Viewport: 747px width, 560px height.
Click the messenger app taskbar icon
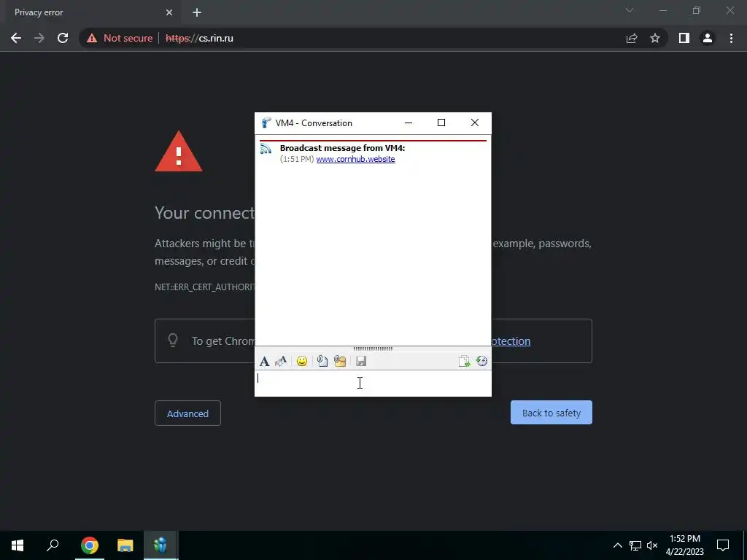pyautogui.click(x=160, y=545)
